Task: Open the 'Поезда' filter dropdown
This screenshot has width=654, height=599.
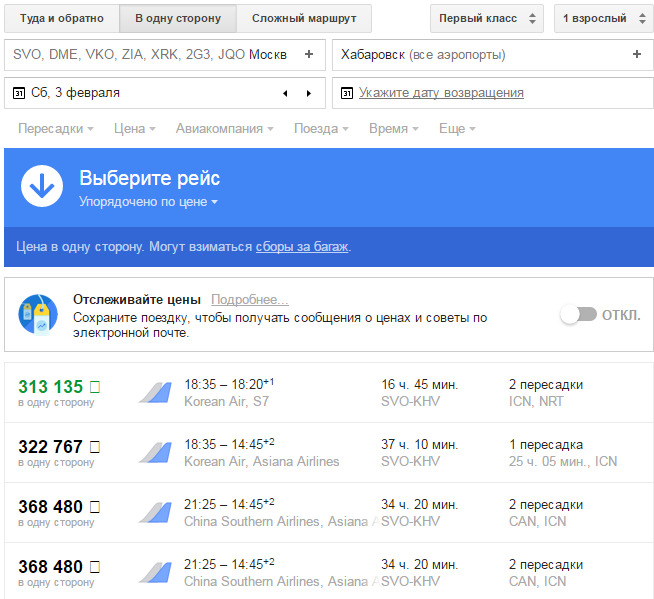Action: (321, 128)
